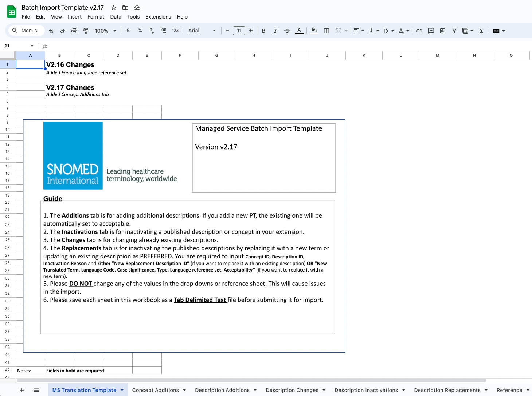Open the Tools menu
This screenshot has height=396, width=532.
[133, 17]
